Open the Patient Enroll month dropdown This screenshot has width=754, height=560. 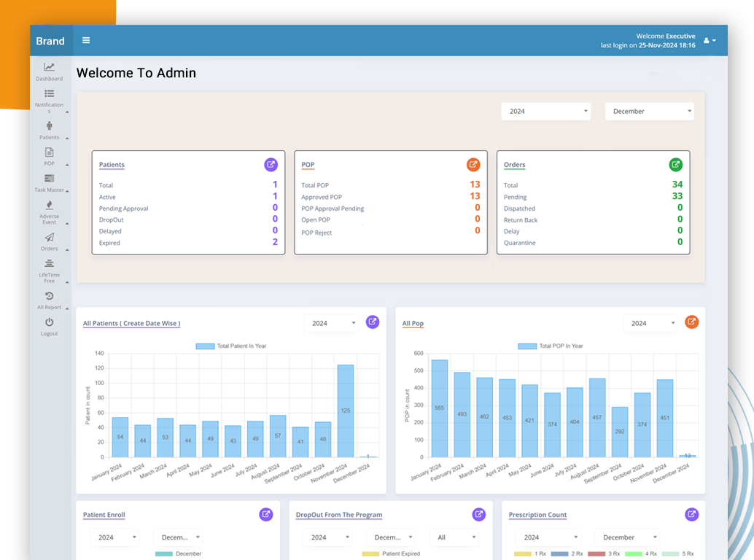pos(179,537)
